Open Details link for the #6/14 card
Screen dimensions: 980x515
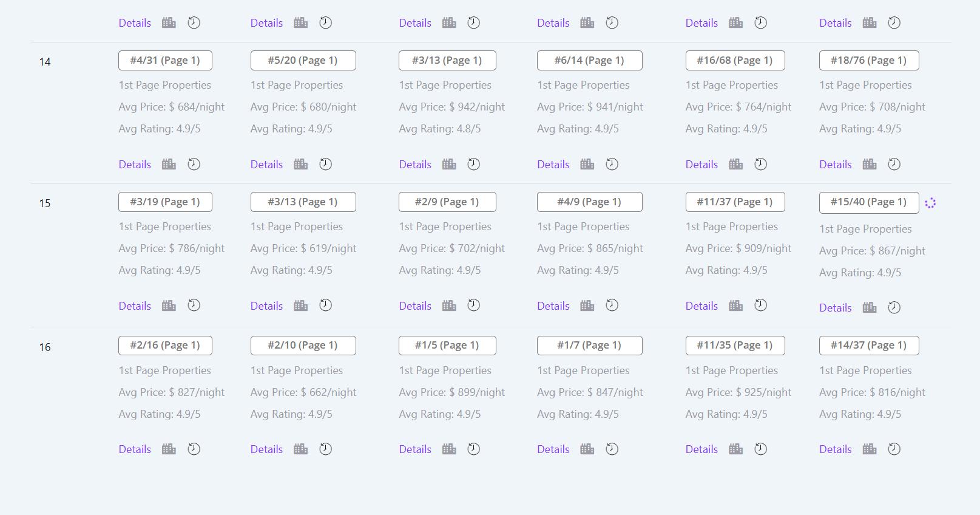[x=553, y=164]
